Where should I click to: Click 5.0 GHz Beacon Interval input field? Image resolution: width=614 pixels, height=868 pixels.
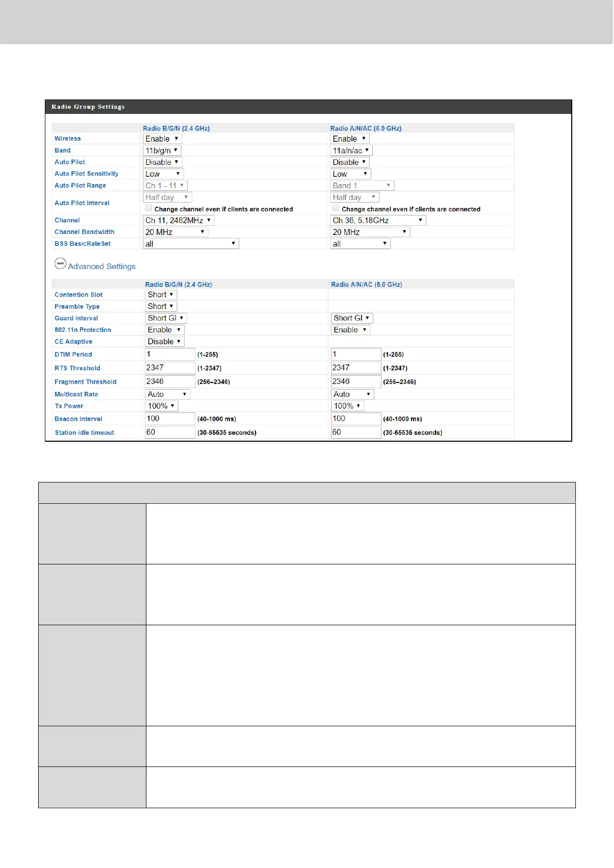pos(356,419)
